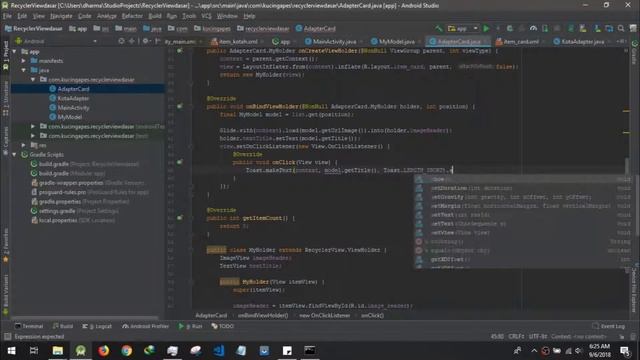
Task: Run the app with green play button
Action: point(486,29)
